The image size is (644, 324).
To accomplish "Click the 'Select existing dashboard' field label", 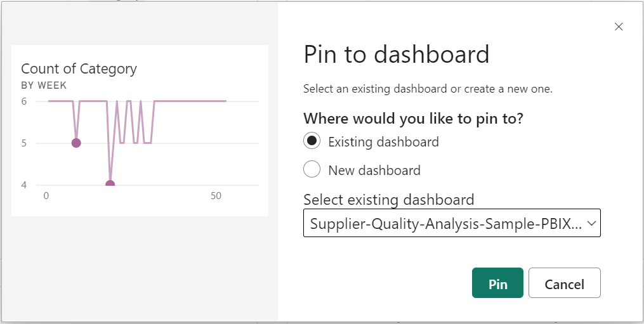I will [x=388, y=200].
